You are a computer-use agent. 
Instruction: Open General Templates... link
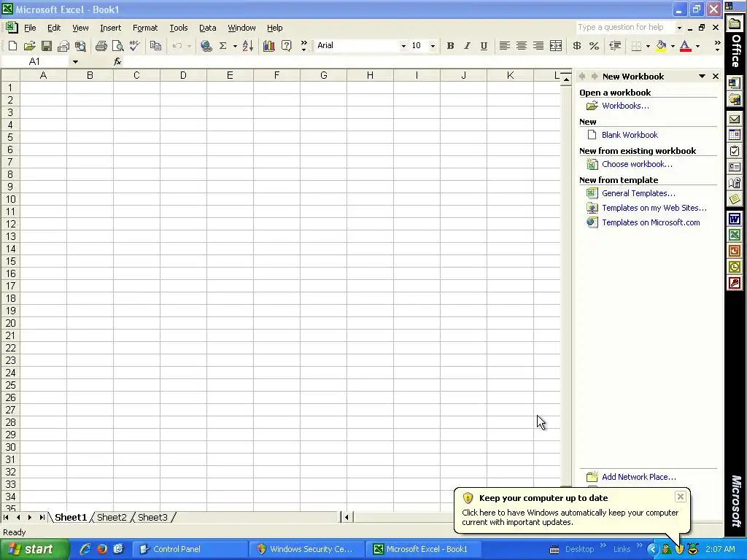point(638,193)
